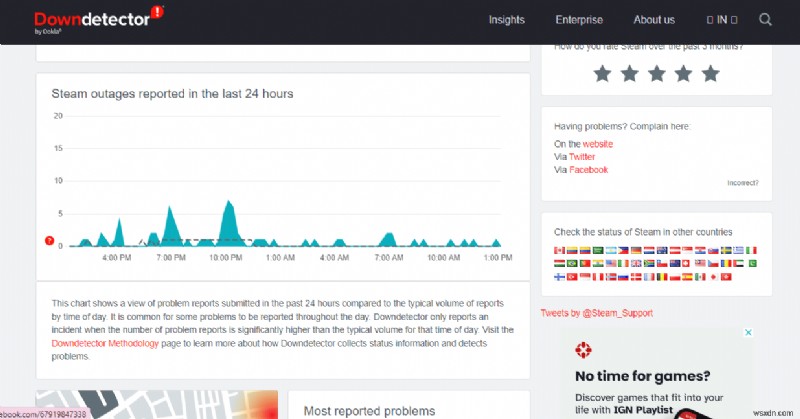Select the Italy flag
800x419 pixels.
[x=751, y=250]
